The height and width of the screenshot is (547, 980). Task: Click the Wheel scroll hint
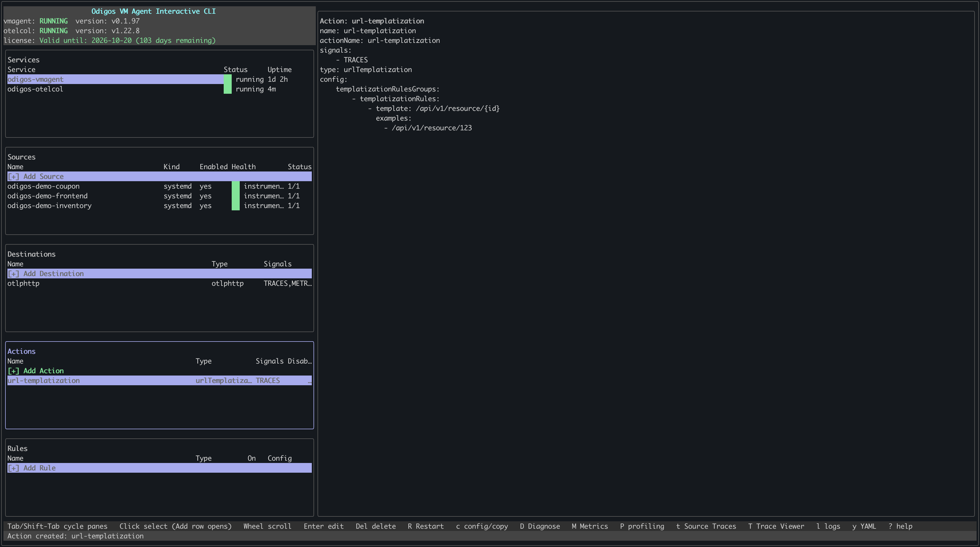pyautogui.click(x=267, y=526)
